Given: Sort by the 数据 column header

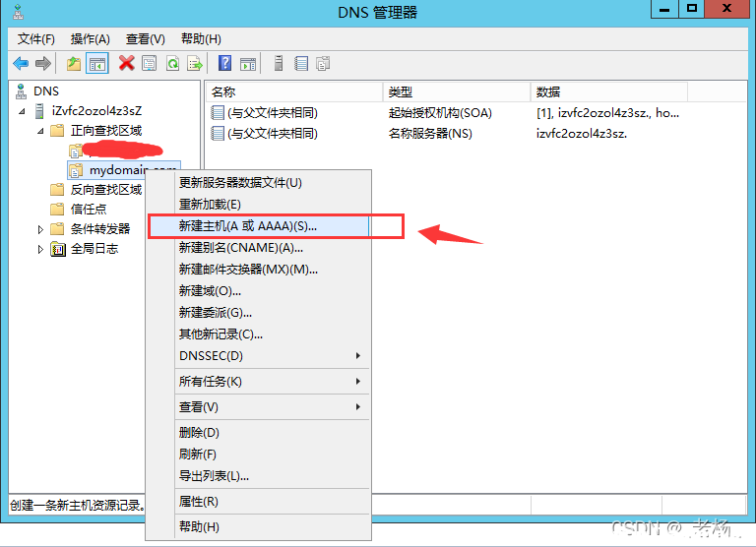Looking at the screenshot, I should click(x=609, y=92).
